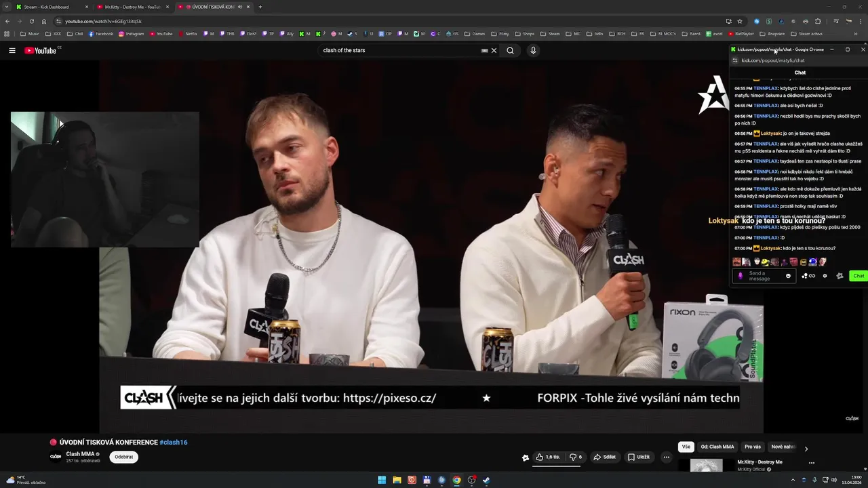Image resolution: width=868 pixels, height=488 pixels.
Task: Reload the page with Chrome refresh button
Action: click(31, 21)
